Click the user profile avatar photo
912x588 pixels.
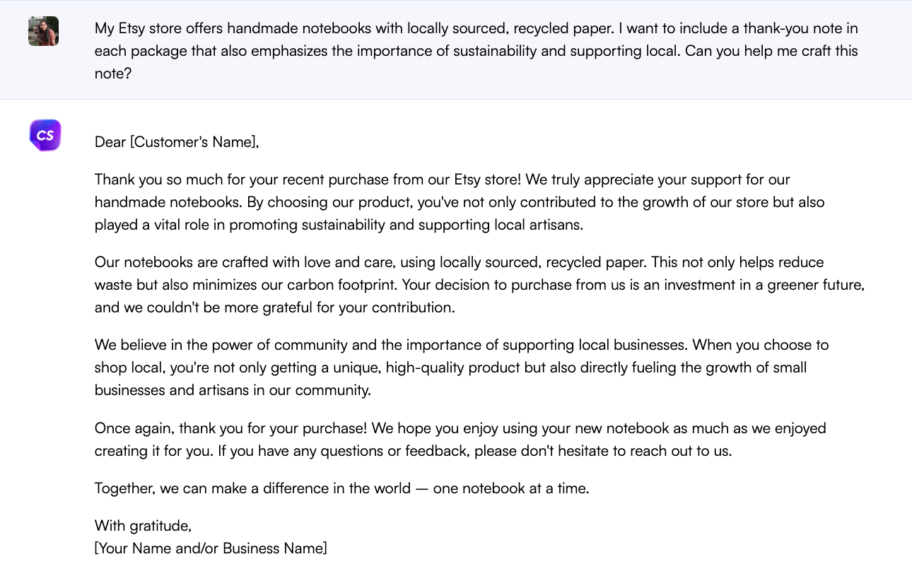click(43, 31)
